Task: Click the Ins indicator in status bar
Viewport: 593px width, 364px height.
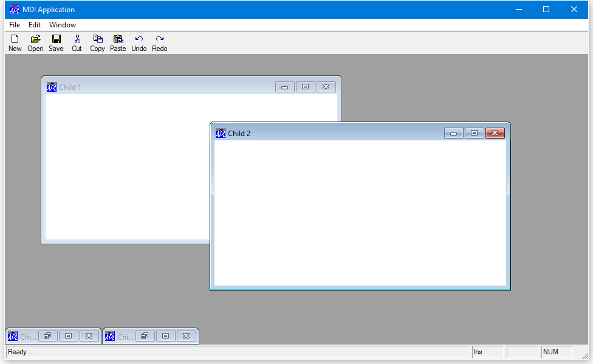Action: pos(487,352)
